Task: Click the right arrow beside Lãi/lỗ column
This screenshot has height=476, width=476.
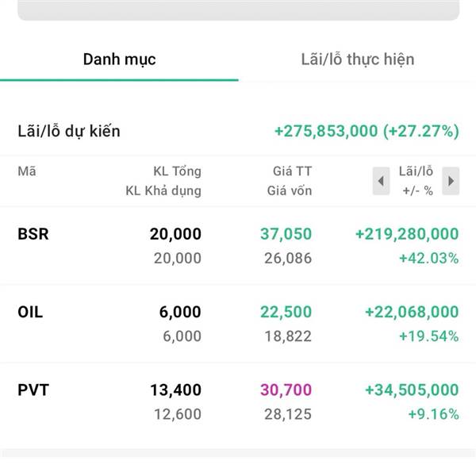Action: 450,181
